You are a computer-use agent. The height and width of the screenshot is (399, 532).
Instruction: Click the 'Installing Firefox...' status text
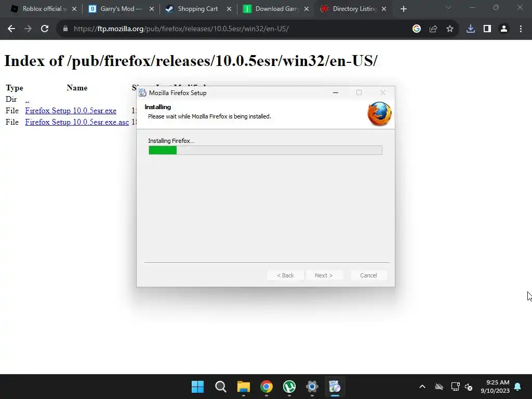[x=171, y=141]
